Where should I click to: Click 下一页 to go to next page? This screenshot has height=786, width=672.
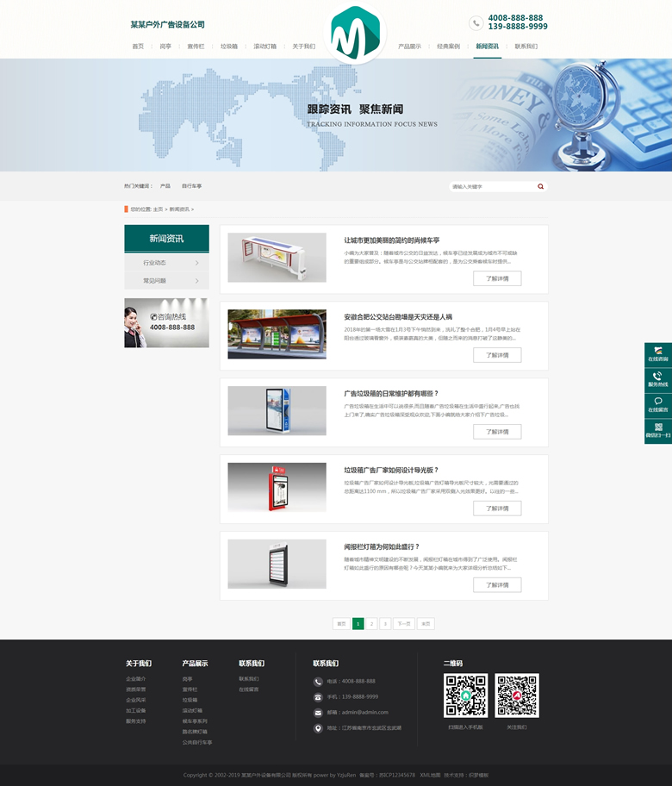pos(403,623)
